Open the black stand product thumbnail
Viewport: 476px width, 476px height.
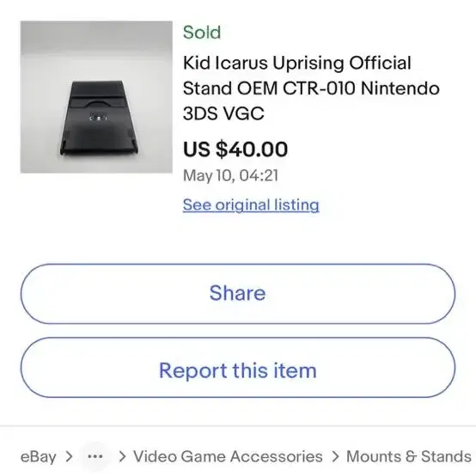96,97
